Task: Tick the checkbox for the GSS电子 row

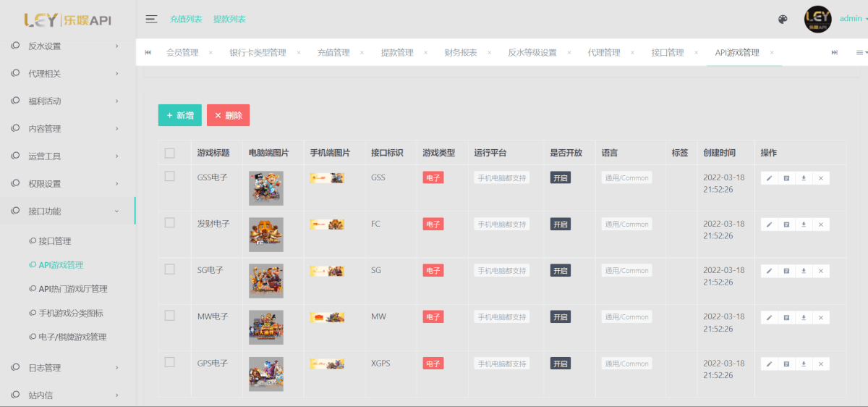Action: (x=169, y=177)
